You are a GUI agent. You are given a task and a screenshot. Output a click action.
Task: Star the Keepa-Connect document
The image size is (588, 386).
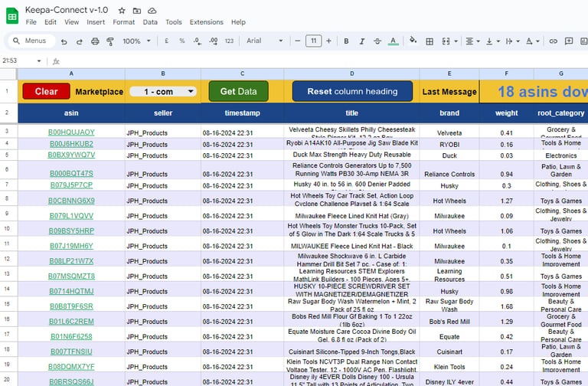pyautogui.click(x=121, y=10)
